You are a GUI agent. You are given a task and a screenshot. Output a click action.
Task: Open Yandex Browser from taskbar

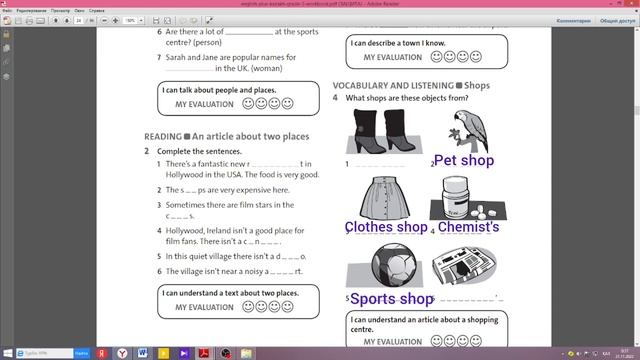click(122, 353)
